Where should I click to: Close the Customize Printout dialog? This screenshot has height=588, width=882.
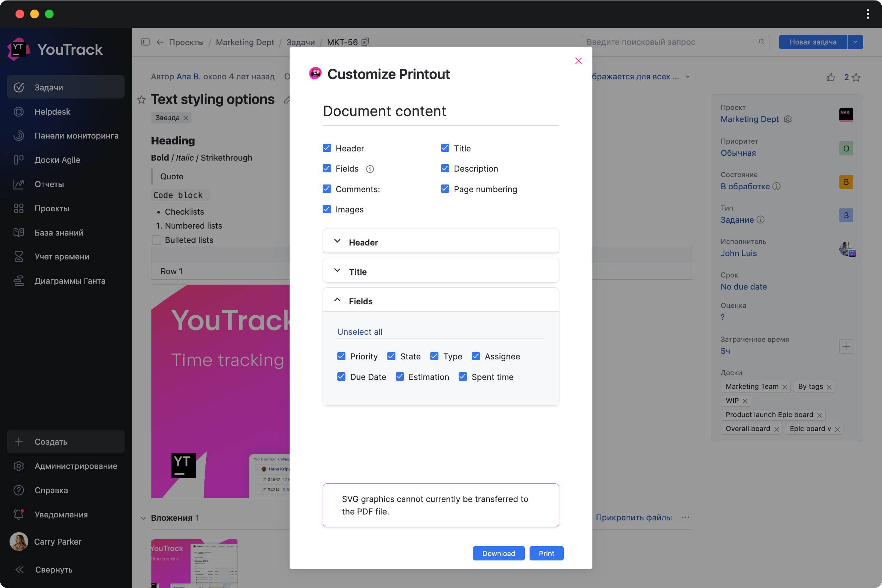point(578,61)
